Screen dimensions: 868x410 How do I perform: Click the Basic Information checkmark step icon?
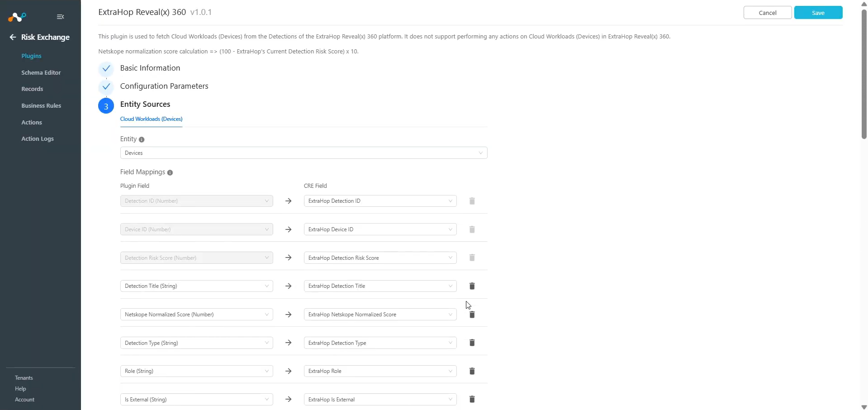click(106, 69)
